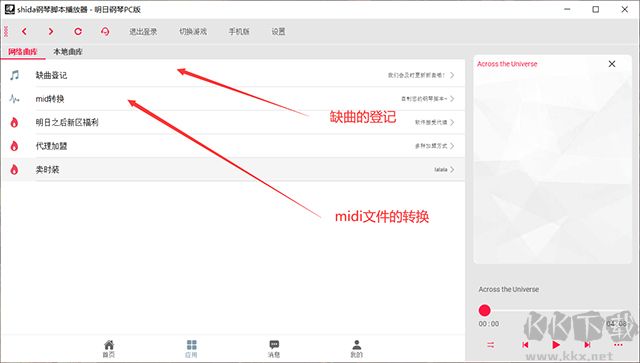
Task: Reload the page with the refresh icon
Action: (78, 31)
